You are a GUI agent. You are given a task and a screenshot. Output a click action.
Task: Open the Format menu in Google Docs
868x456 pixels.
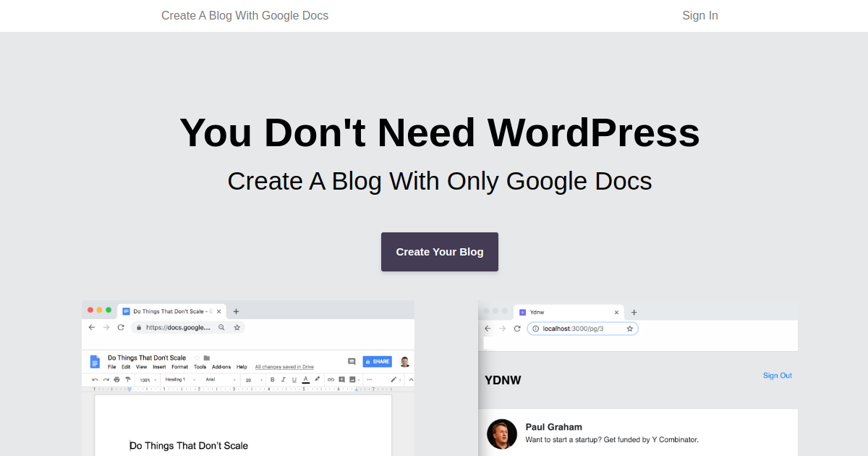179,367
